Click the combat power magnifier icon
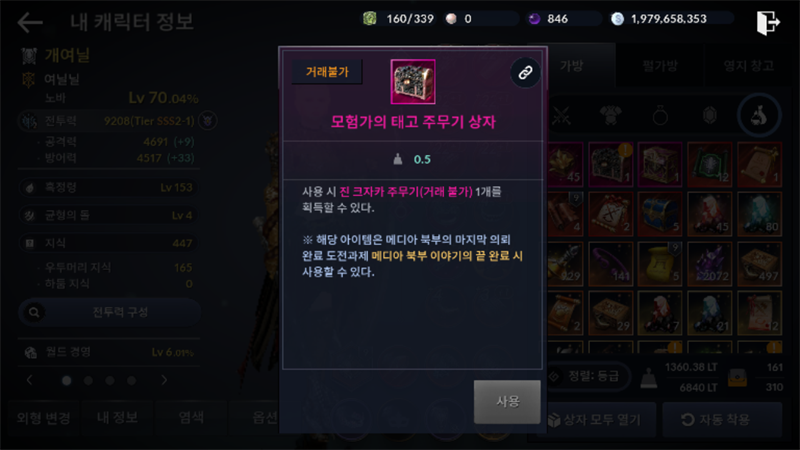 34,312
